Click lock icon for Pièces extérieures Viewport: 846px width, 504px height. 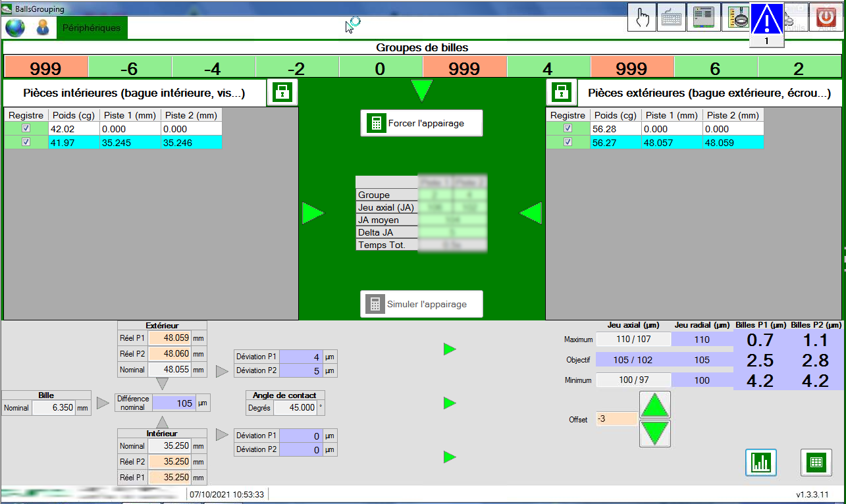561,93
